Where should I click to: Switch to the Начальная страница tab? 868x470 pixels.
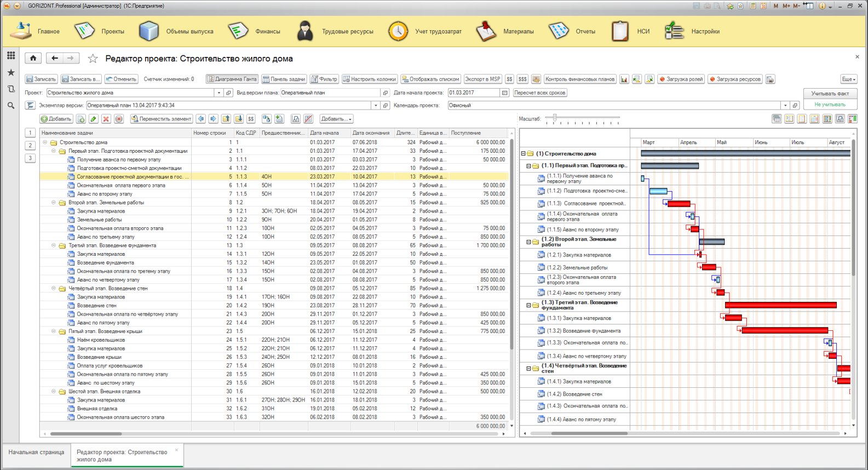point(36,452)
